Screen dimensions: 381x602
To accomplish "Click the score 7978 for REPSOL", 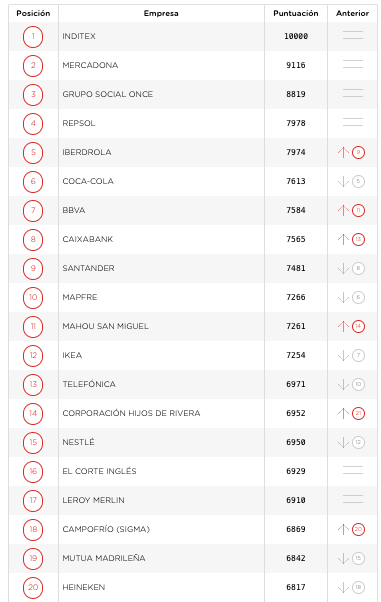I will click(x=296, y=123).
